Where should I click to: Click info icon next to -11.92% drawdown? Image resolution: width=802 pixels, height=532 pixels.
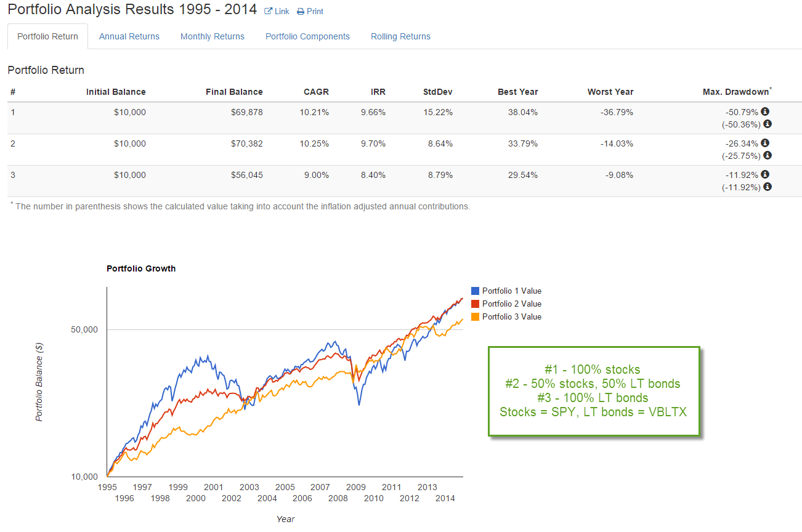coord(765,175)
